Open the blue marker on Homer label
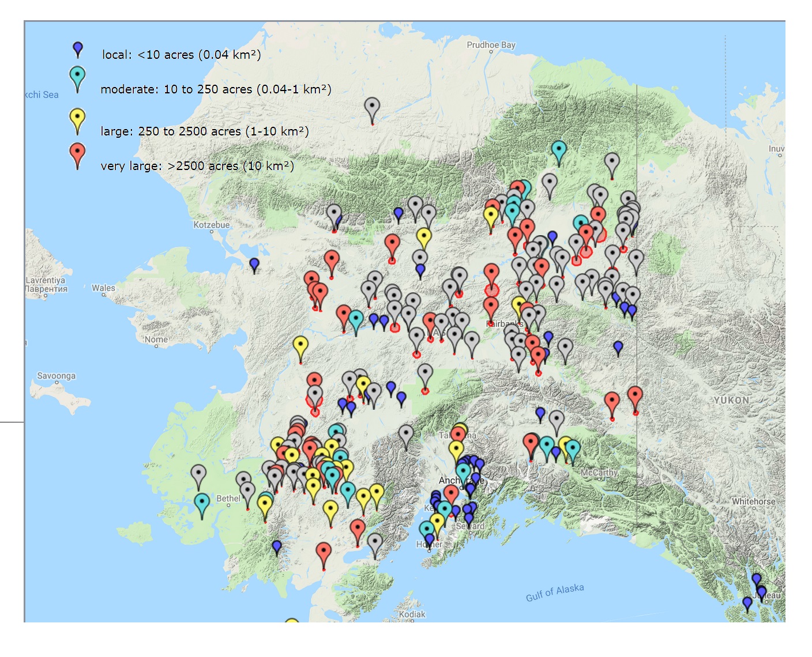The image size is (812, 657). (430, 542)
